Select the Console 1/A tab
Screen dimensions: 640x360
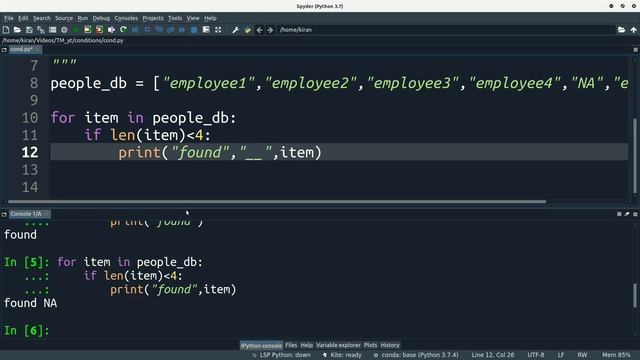tap(29, 214)
